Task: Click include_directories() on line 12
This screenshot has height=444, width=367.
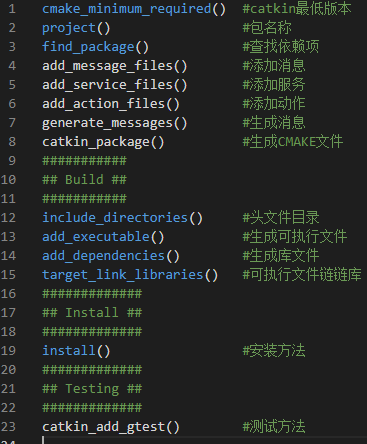Action: click(122, 218)
